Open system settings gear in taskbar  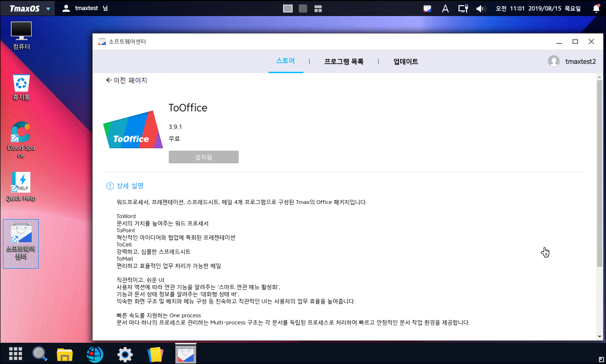125,354
